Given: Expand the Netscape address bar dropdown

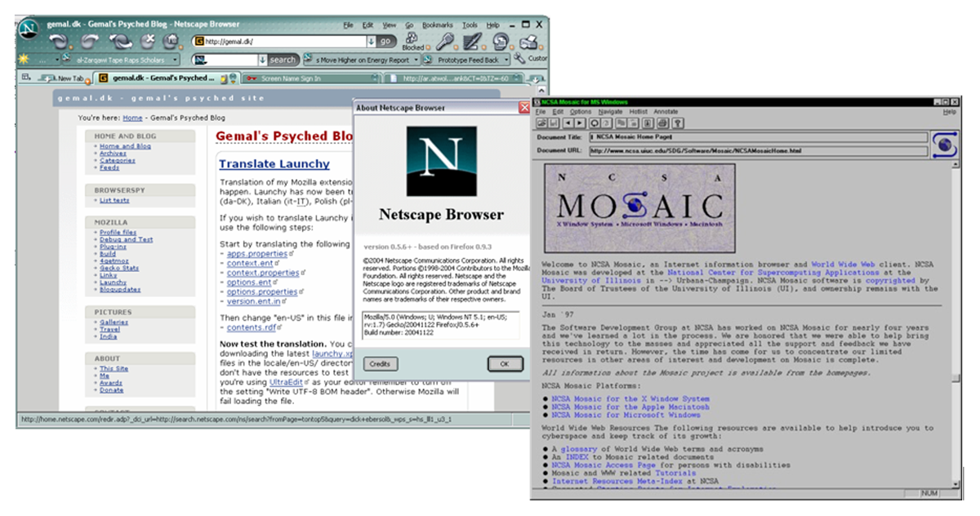Looking at the screenshot, I should click(371, 41).
